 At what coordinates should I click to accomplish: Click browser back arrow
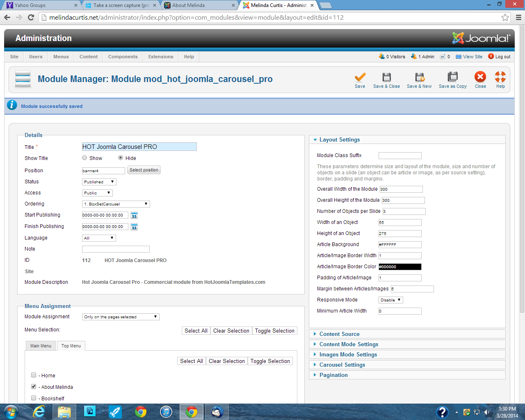click(x=7, y=17)
